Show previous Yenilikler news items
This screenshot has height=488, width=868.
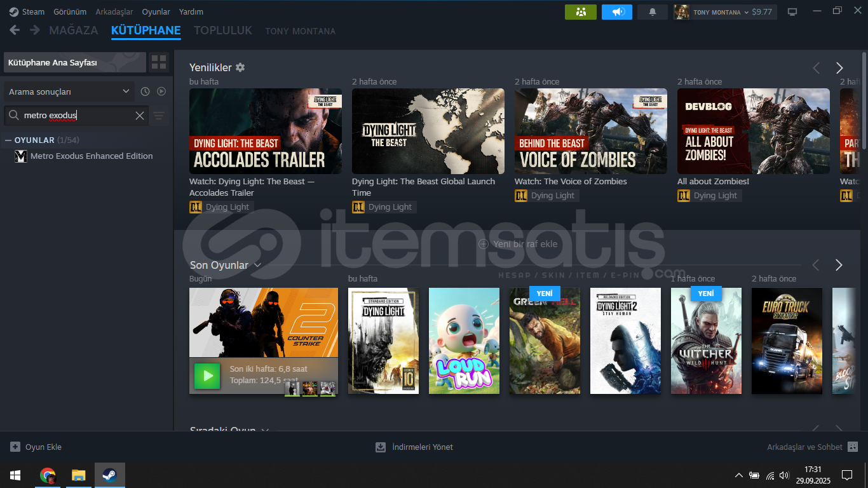(817, 68)
